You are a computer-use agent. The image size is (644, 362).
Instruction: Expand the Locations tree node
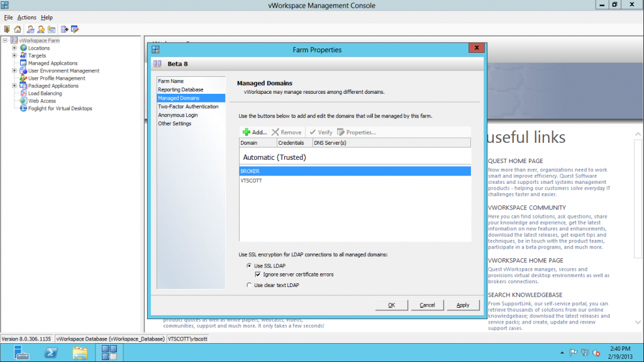click(14, 48)
